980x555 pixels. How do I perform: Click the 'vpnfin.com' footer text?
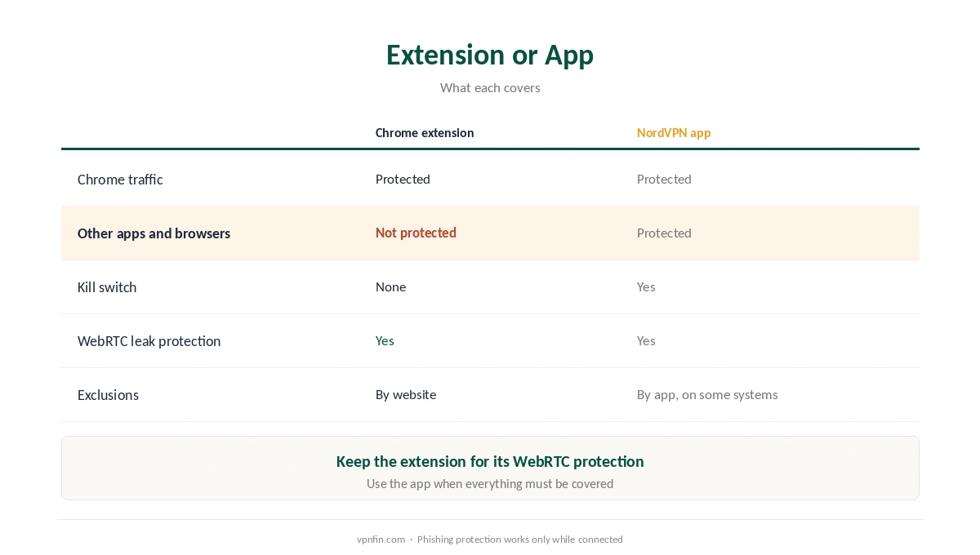[381, 539]
